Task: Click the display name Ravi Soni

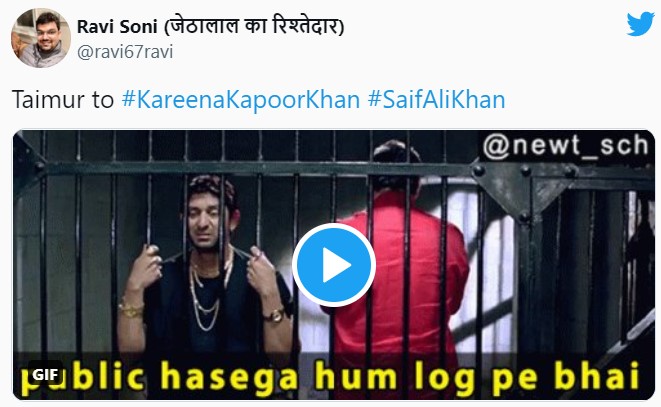Action: tap(117, 27)
